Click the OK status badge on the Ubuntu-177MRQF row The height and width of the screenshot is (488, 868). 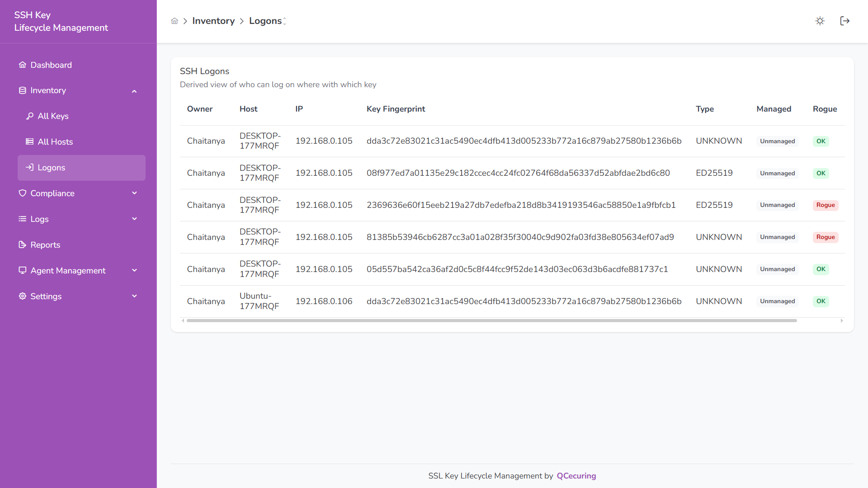[x=821, y=301]
